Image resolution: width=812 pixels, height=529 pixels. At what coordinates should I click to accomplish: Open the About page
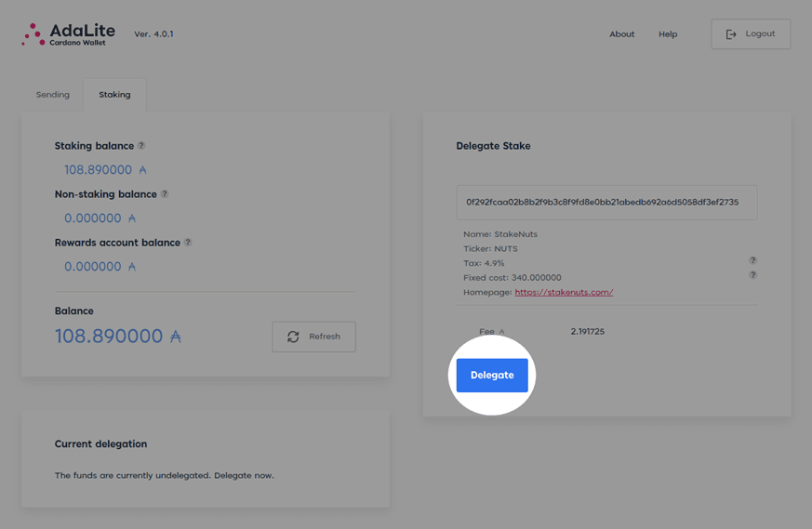click(x=621, y=34)
